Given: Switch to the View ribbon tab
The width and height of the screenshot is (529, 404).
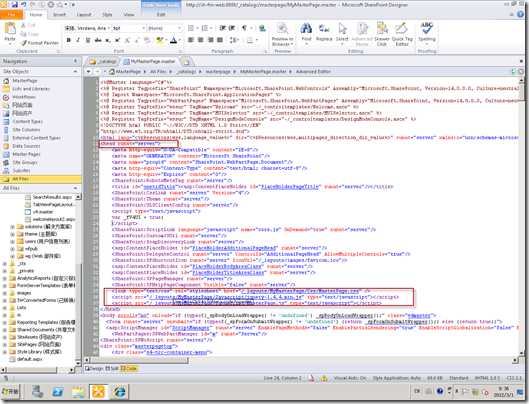Looking at the screenshot, I should [129, 15].
